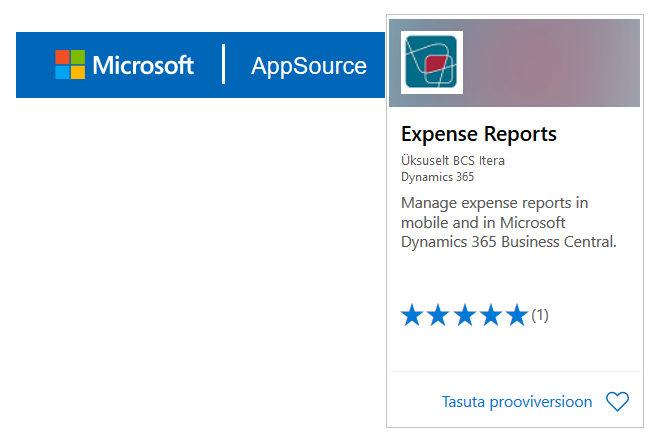Image resolution: width=654 pixels, height=443 pixels.
Task: Select the 'Dynamics 365' product text
Action: click(437, 177)
